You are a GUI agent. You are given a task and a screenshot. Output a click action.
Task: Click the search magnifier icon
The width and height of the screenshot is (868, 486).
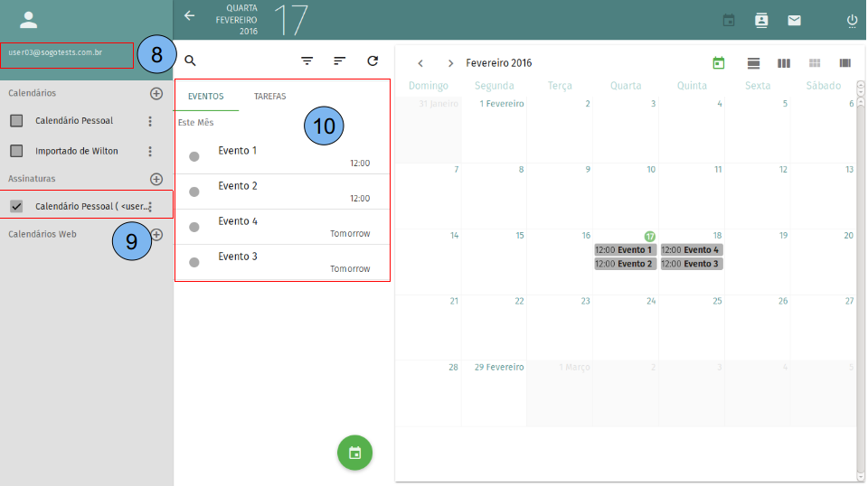[x=190, y=61]
